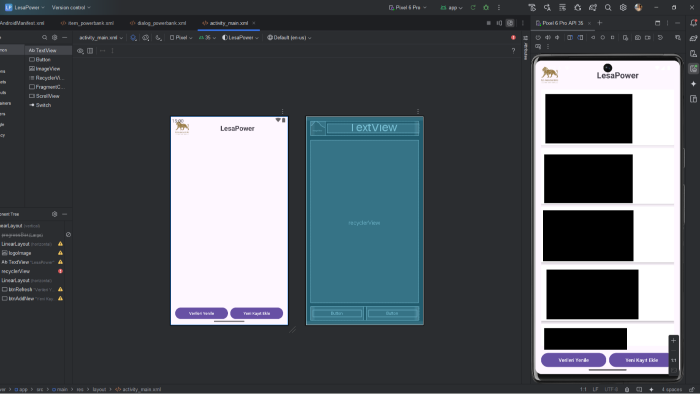Select ScrollView in the palette
700x394 pixels.
48,96
